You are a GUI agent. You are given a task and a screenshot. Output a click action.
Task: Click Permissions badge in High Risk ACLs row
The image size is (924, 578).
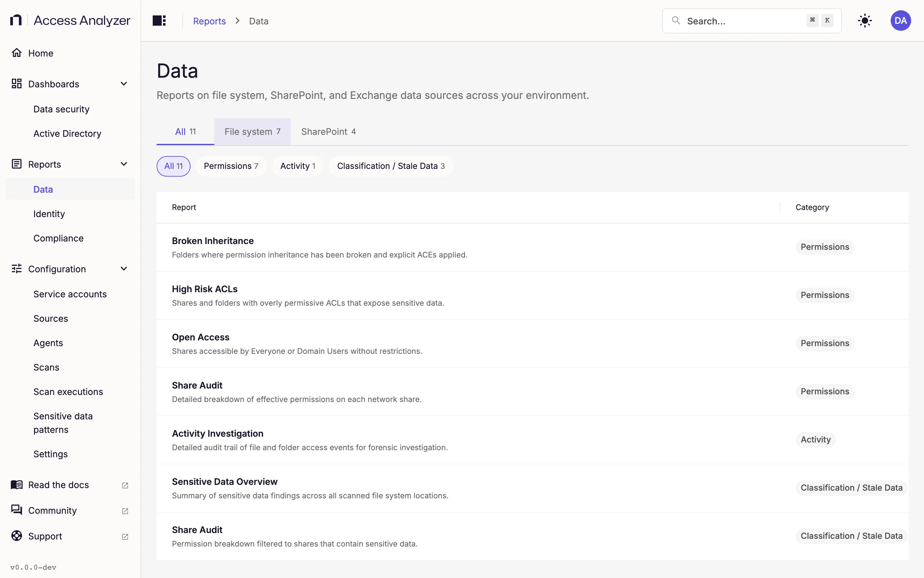point(825,295)
